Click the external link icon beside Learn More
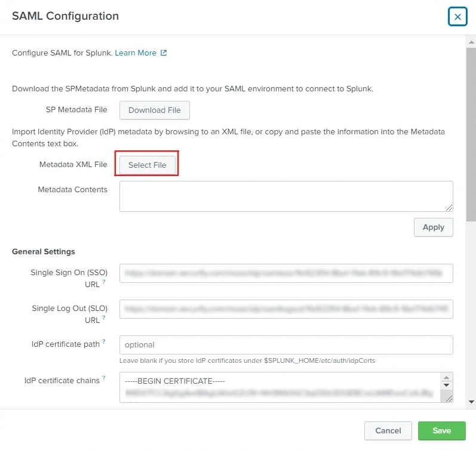 (164, 53)
